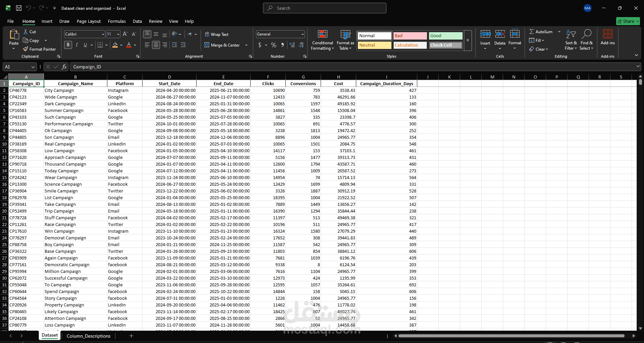Click the Cut scissors icon
Image resolution: width=644 pixels, height=343 pixels.
tap(25, 32)
